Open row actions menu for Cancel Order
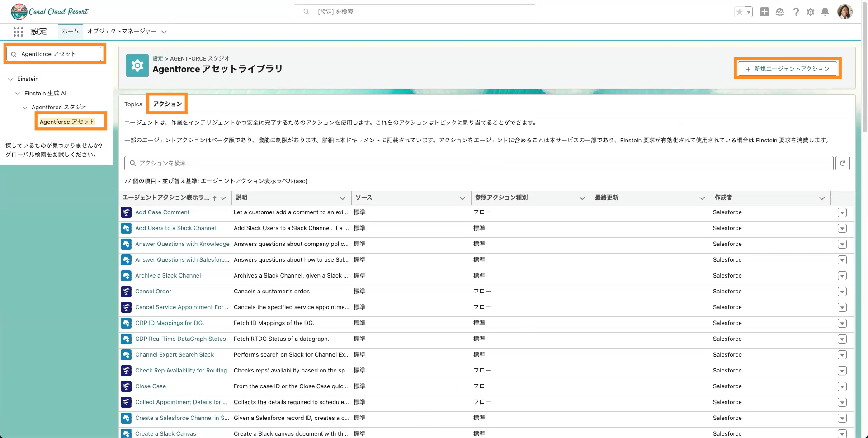The image size is (868, 438). tap(842, 292)
